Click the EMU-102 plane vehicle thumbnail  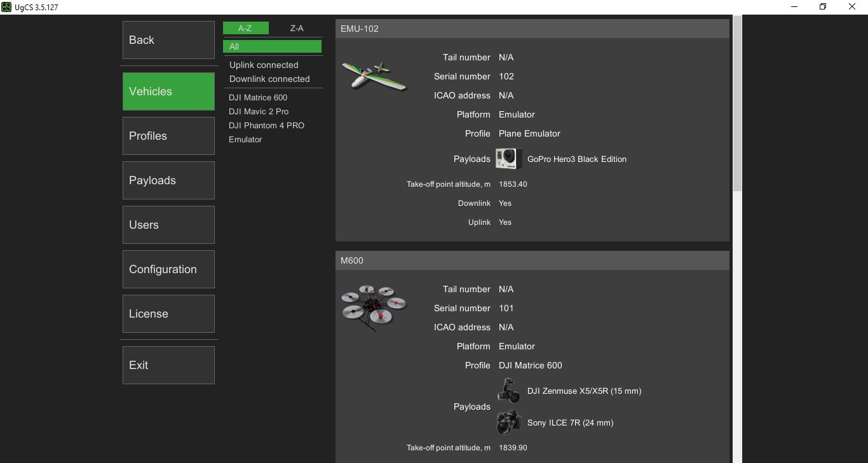point(374,76)
